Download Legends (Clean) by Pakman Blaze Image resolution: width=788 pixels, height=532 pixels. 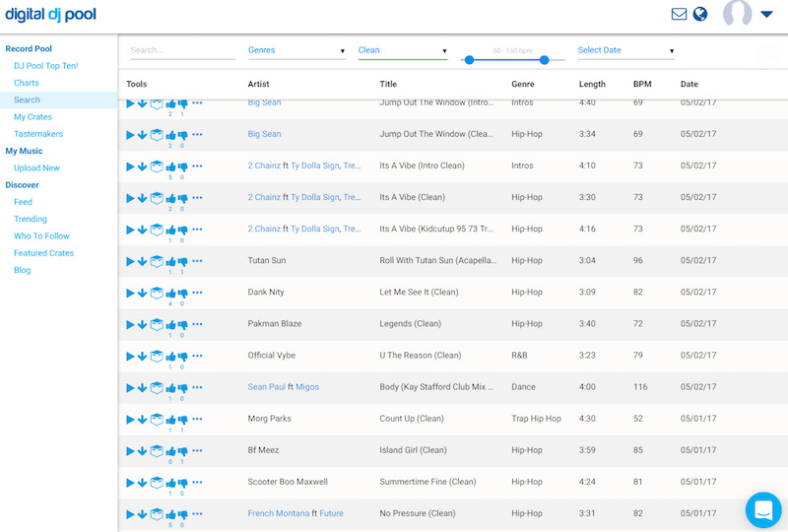point(142,325)
